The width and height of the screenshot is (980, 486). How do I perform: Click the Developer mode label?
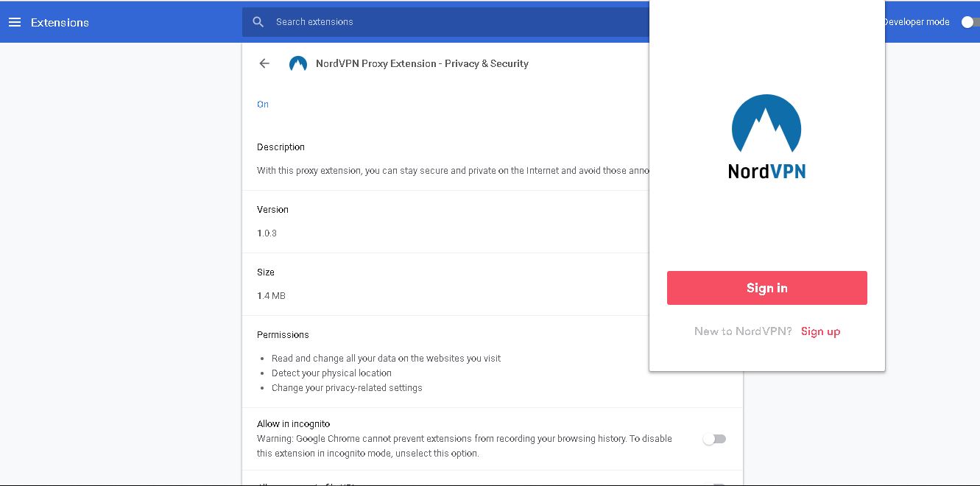917,22
